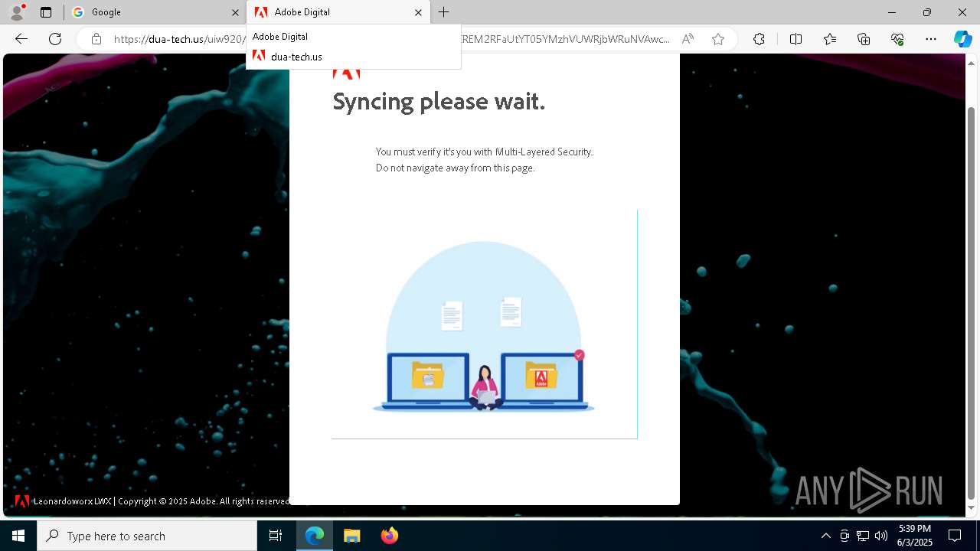Viewport: 980px width, 551px height.
Task: Select the 'Syncing please wait.' heading
Action: [439, 101]
